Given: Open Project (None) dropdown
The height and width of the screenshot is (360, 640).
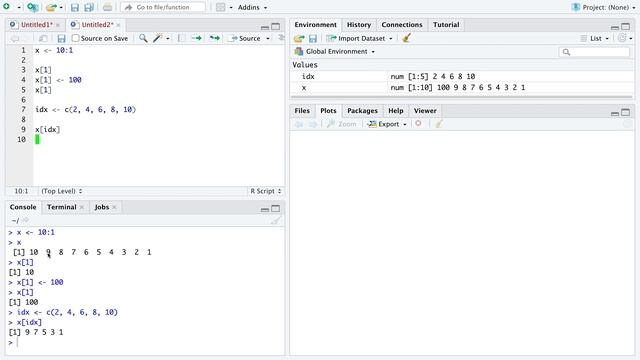Looking at the screenshot, I should click(x=604, y=7).
